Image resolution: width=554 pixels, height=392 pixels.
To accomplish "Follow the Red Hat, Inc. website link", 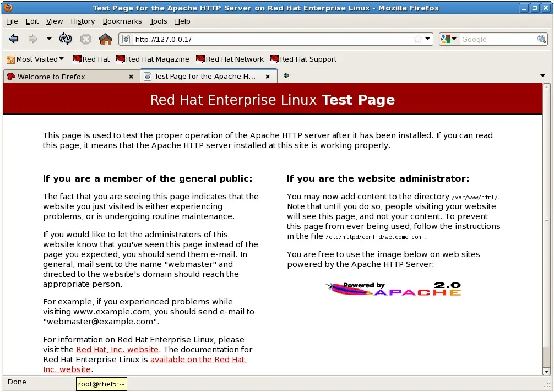I will [117, 350].
